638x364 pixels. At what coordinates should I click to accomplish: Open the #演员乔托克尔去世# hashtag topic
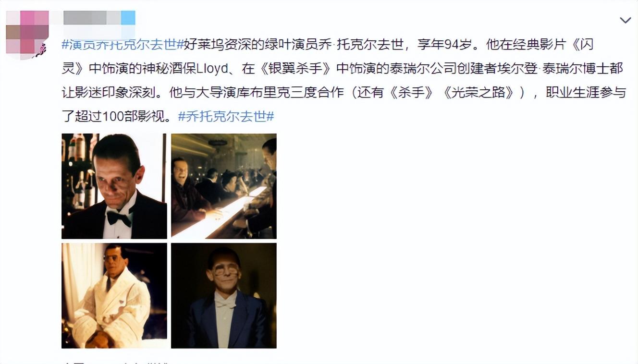[x=123, y=45]
